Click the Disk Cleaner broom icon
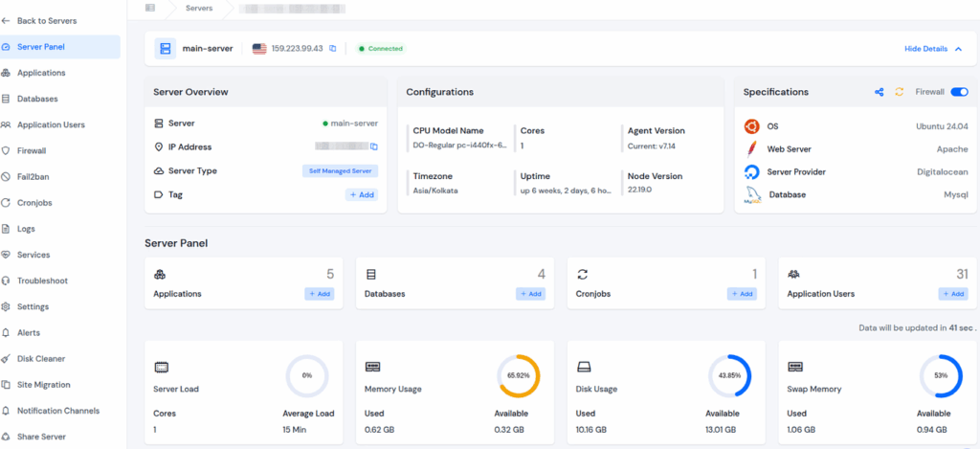The width and height of the screenshot is (980, 449). pyautogui.click(x=6, y=359)
